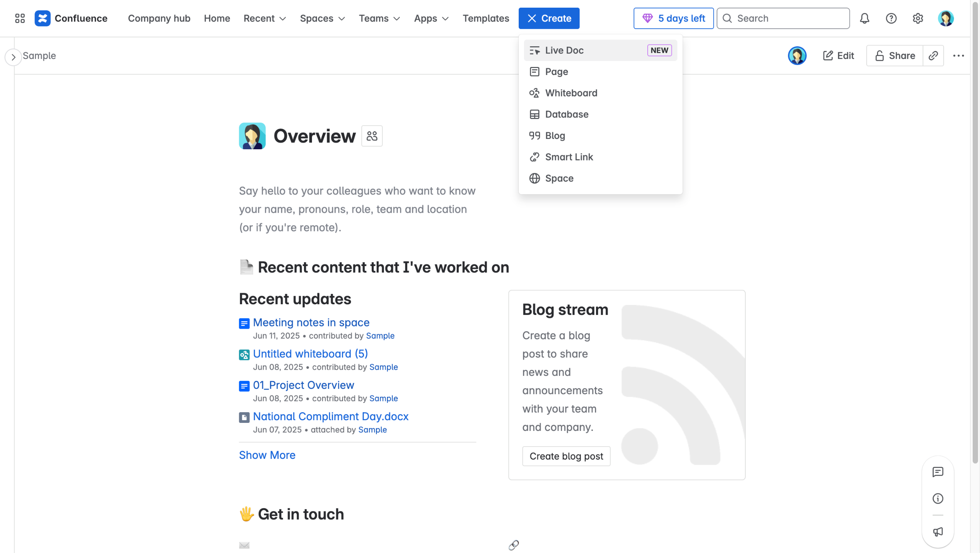Click the people icon beside Overview
980x553 pixels.
372,136
